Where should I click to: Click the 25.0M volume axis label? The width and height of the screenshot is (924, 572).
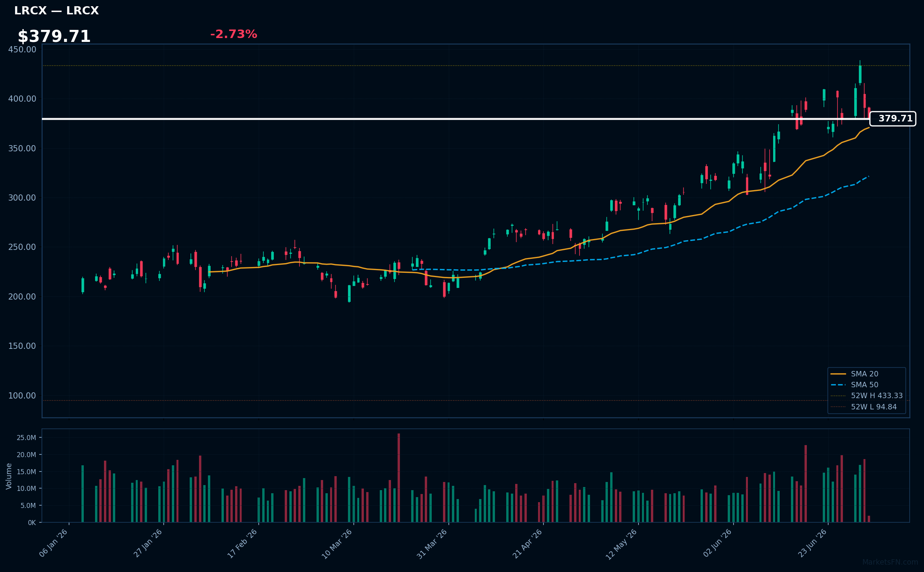click(x=26, y=438)
